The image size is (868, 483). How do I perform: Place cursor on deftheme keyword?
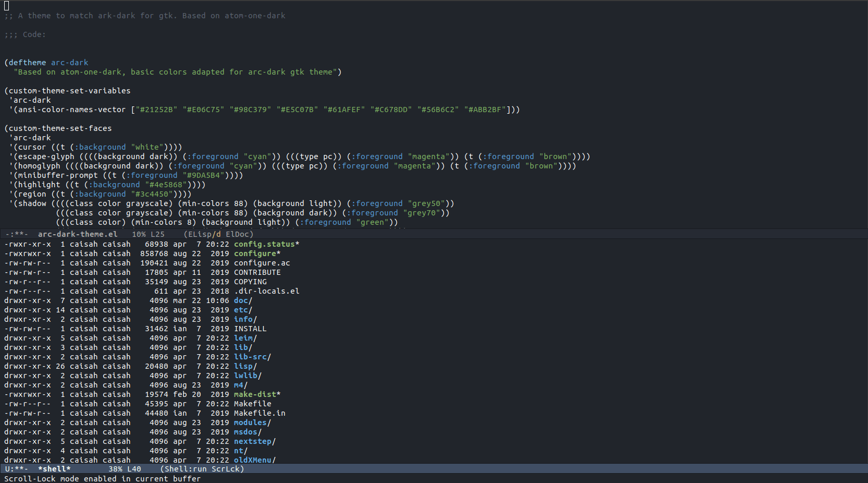27,63
